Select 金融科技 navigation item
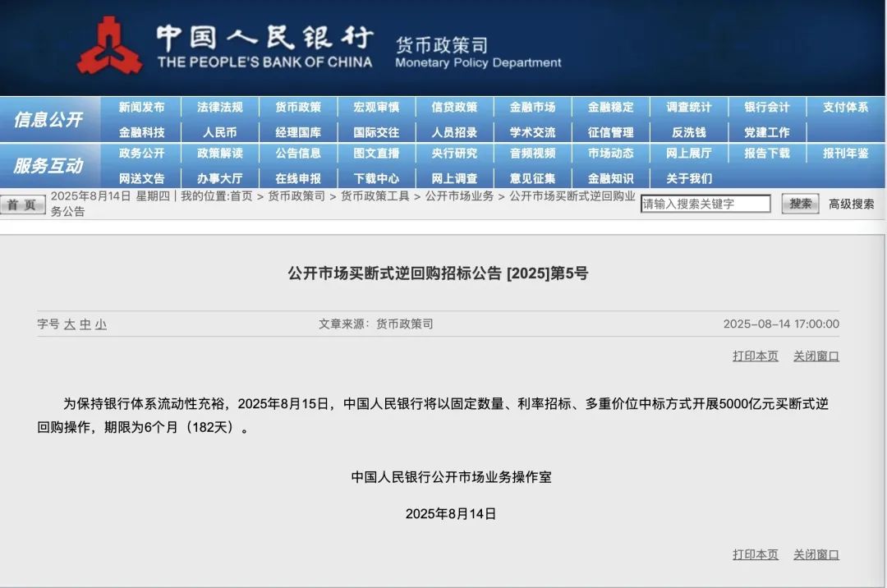This screenshot has width=887, height=588. 141,132
